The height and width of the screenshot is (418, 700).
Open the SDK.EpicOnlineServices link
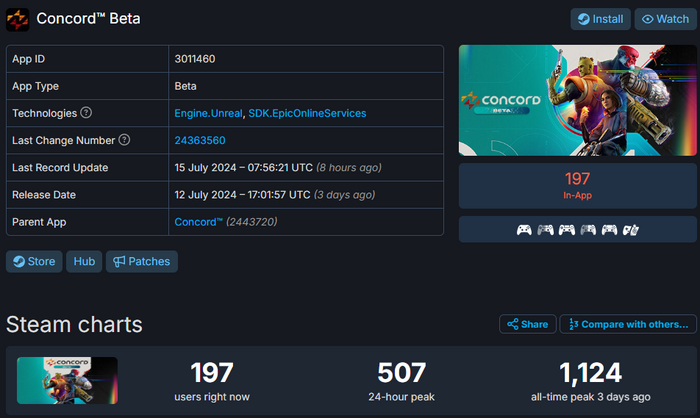click(307, 114)
